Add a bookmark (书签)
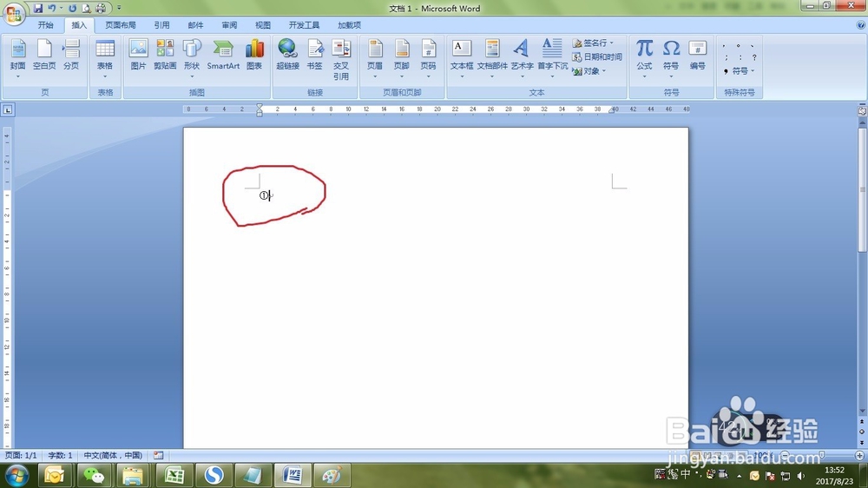The width and height of the screenshot is (868, 488). pyautogui.click(x=314, y=56)
